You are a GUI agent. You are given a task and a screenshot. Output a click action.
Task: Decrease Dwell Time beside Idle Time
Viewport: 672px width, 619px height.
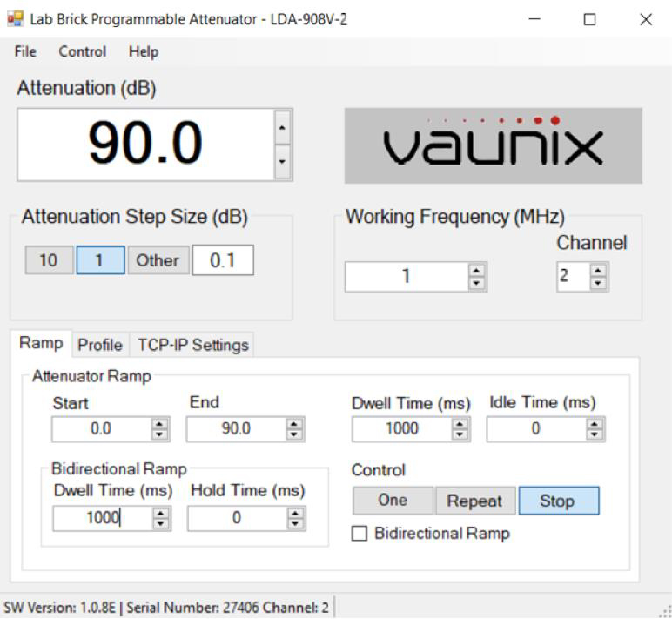460,434
